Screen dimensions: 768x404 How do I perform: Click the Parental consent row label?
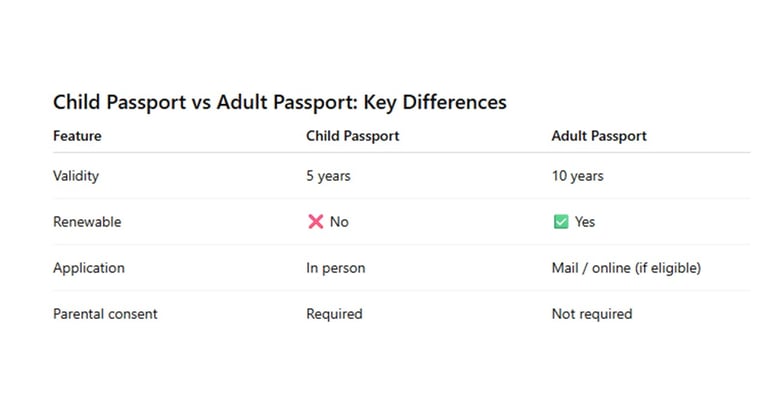(x=105, y=314)
